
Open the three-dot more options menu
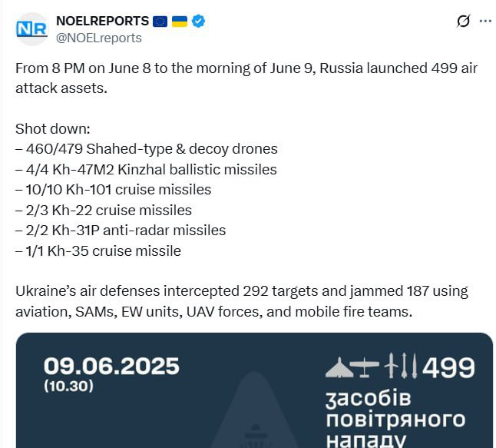click(485, 22)
